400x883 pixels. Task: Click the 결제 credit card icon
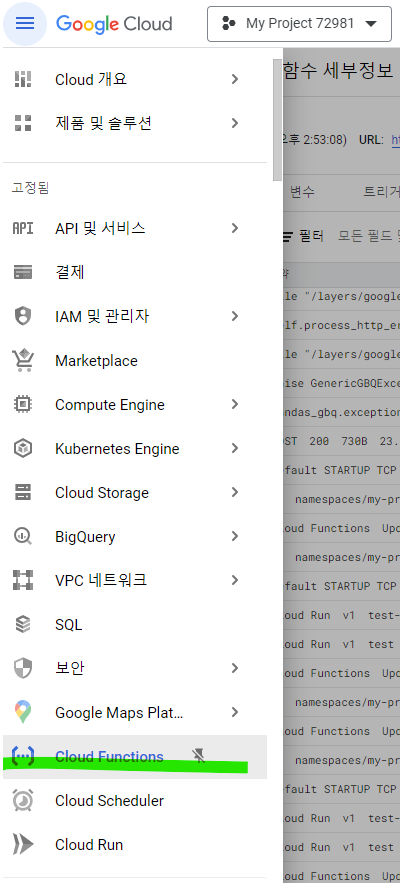click(x=23, y=273)
